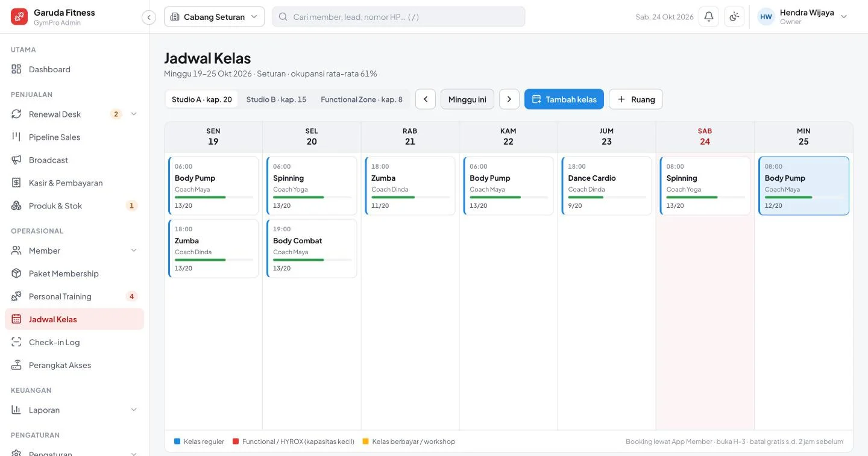Click the Member people icon
This screenshot has height=456, width=868.
coord(16,251)
